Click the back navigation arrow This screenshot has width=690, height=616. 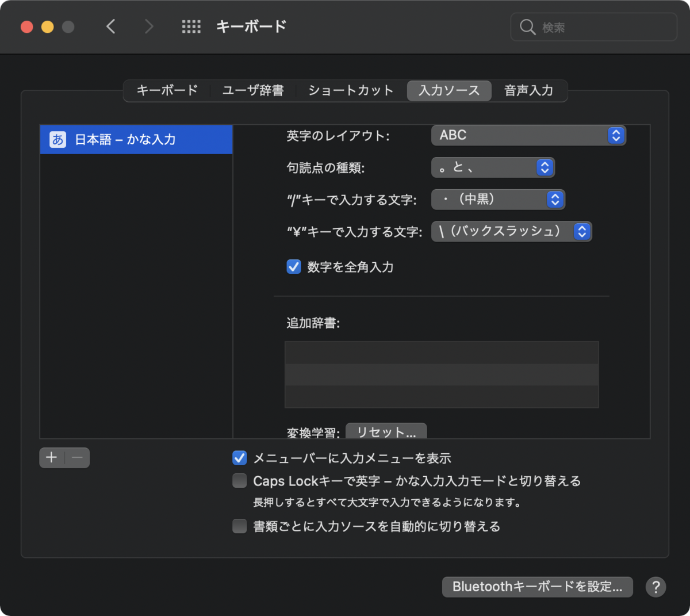click(x=111, y=26)
